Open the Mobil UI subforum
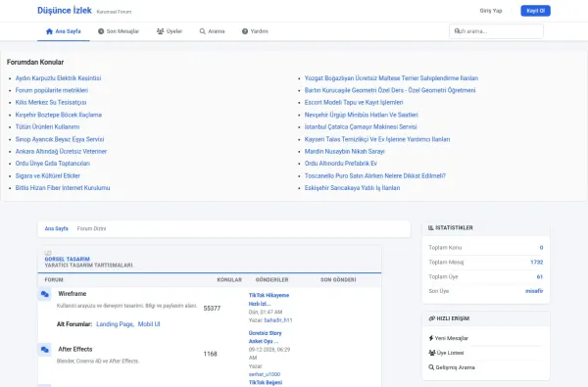 click(149, 324)
